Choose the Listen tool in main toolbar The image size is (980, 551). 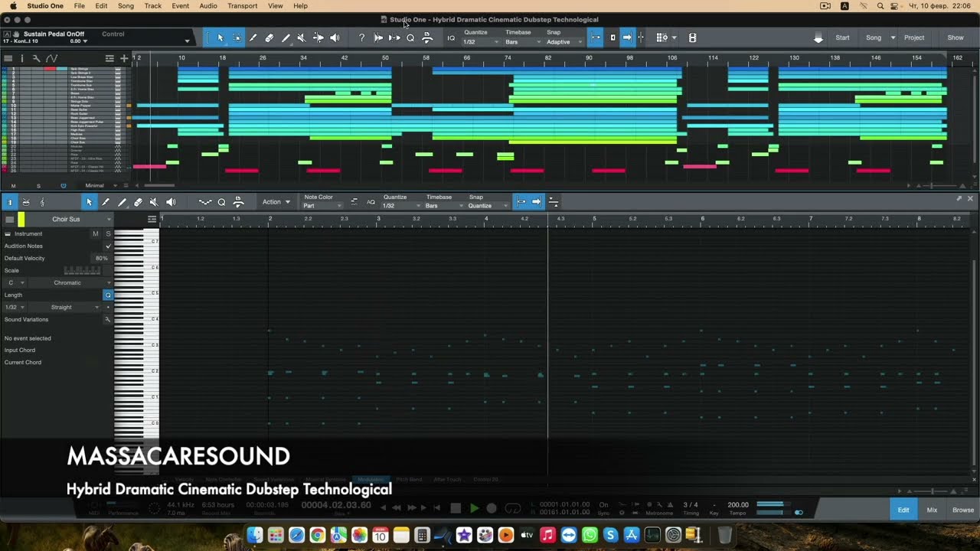(x=335, y=37)
